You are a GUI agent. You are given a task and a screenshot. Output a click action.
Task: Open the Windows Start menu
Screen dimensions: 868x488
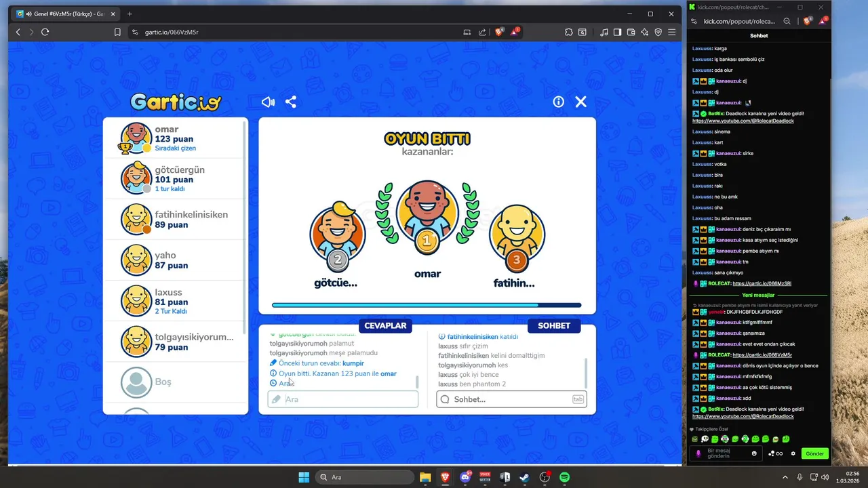point(304,477)
